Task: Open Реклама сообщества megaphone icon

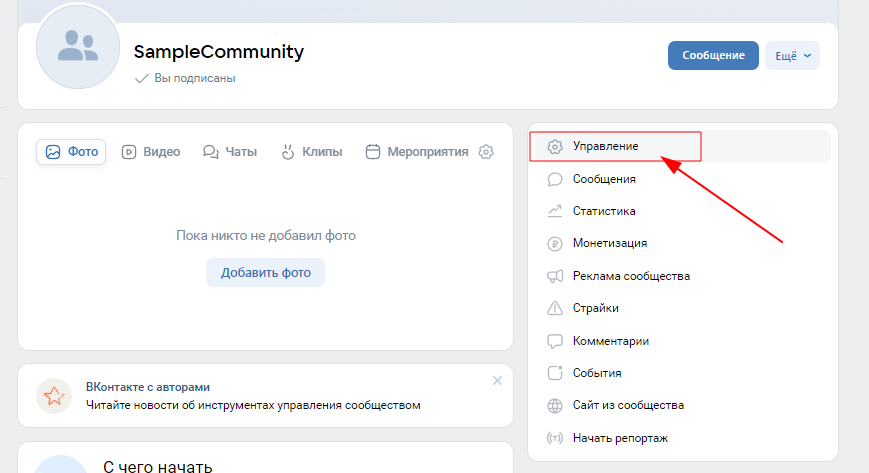Action: pos(555,276)
